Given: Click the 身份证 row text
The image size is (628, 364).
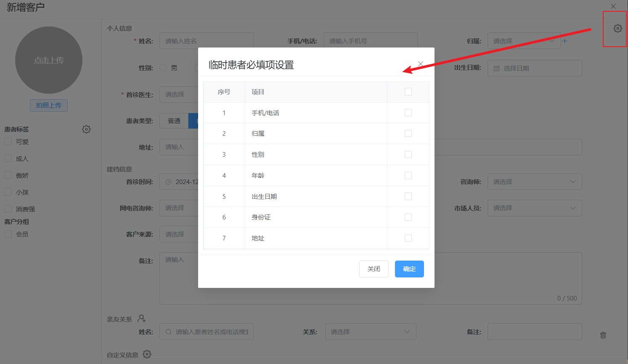Looking at the screenshot, I should (x=261, y=217).
